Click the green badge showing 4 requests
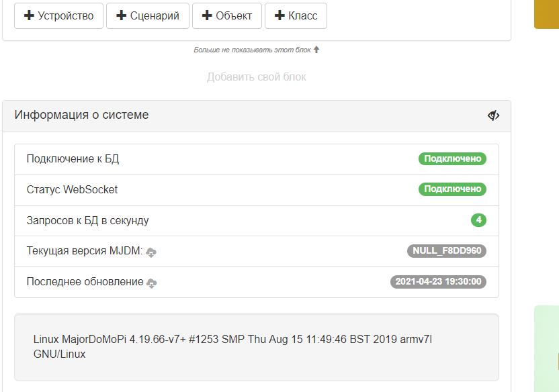 coord(478,220)
